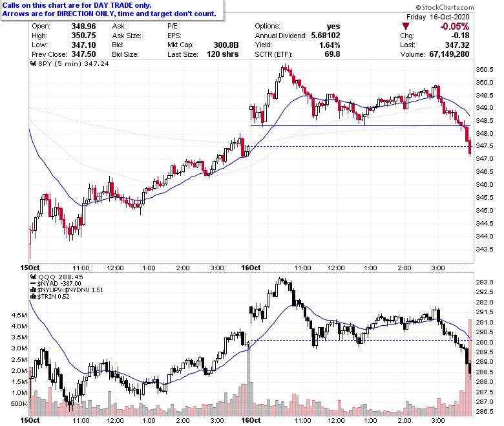Click the Friday 16-Oct-2020 date
504x426 pixels.
438,17
